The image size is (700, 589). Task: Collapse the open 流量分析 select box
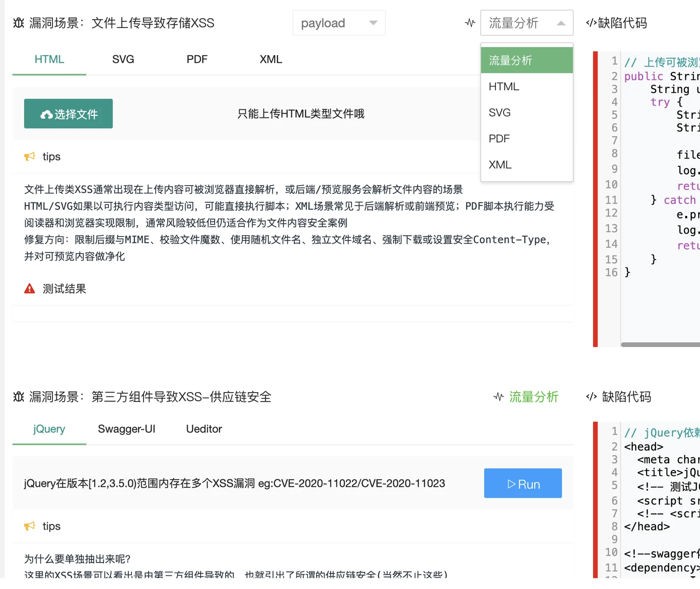pyautogui.click(x=527, y=23)
